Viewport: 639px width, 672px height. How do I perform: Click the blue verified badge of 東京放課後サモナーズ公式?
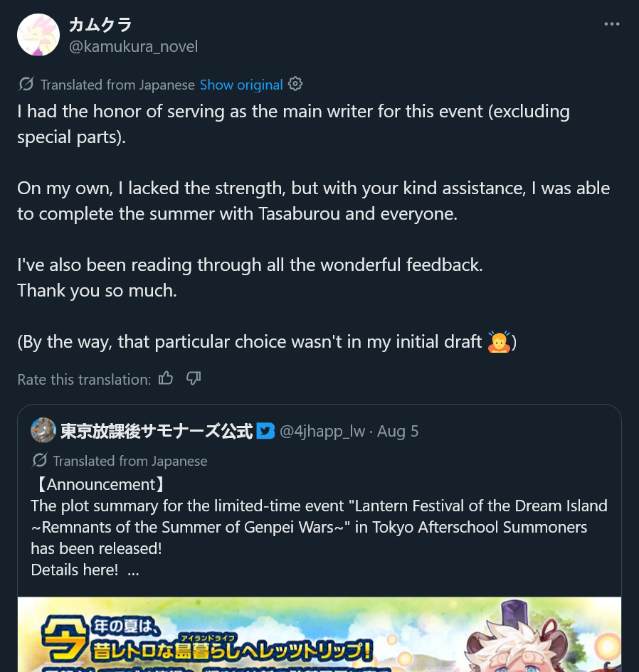[265, 431]
